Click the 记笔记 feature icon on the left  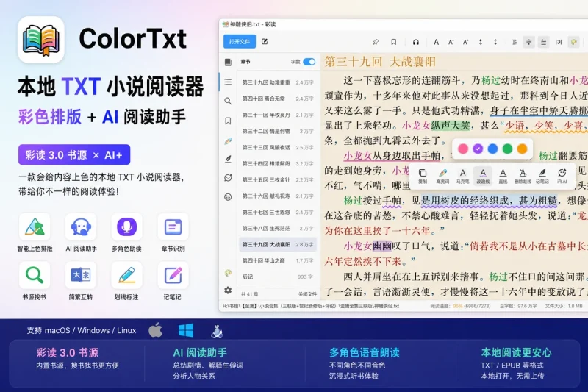173,275
